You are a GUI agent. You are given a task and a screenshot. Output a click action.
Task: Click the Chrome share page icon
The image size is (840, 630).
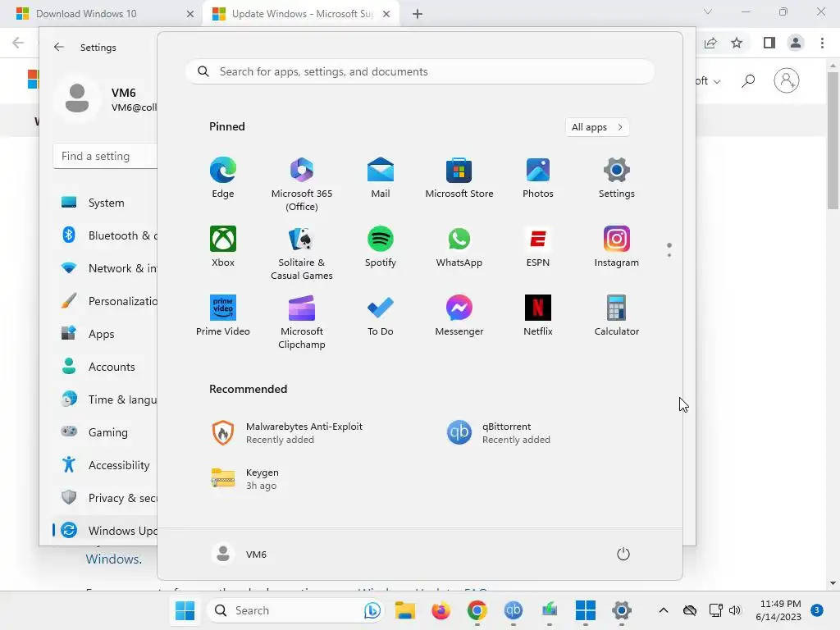(x=710, y=43)
